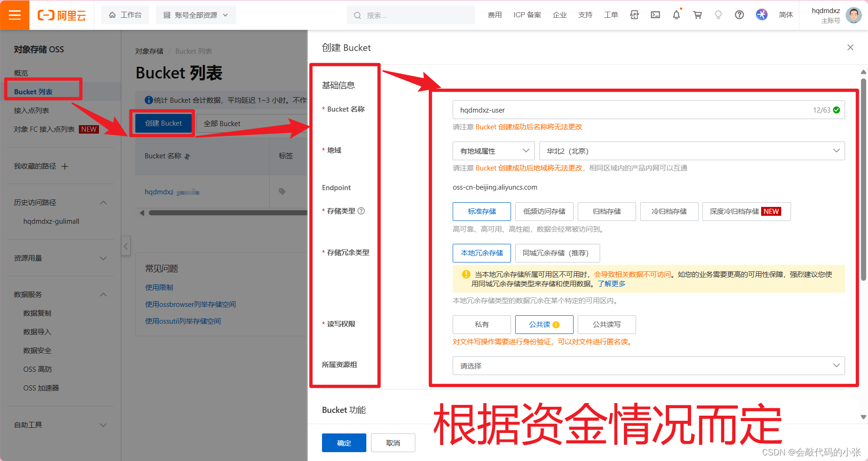Select Standard storage type

482,212
